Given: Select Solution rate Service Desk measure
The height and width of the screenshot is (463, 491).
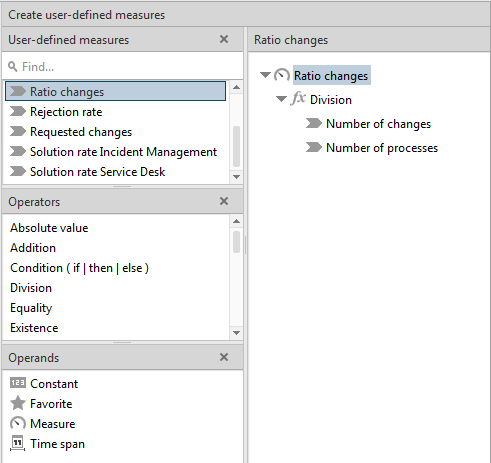Looking at the screenshot, I should [x=116, y=172].
